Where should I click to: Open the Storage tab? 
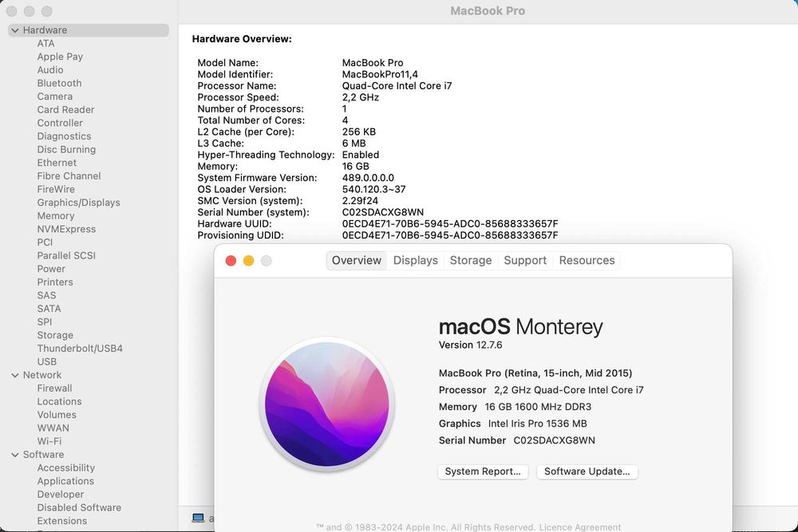[x=471, y=260]
